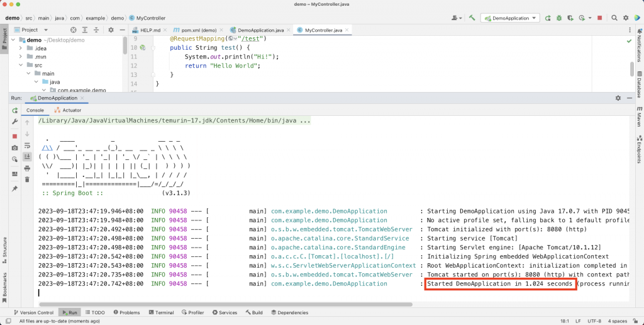Collapse the src folder

21,65
